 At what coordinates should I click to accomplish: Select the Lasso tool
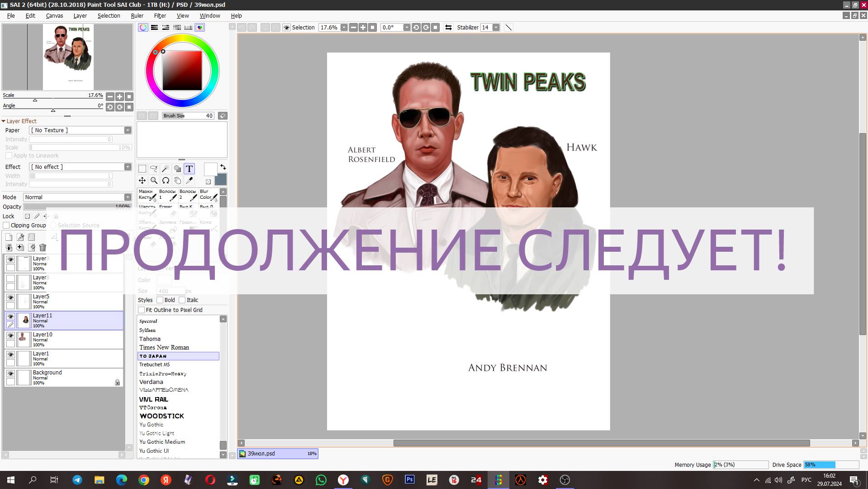(153, 169)
